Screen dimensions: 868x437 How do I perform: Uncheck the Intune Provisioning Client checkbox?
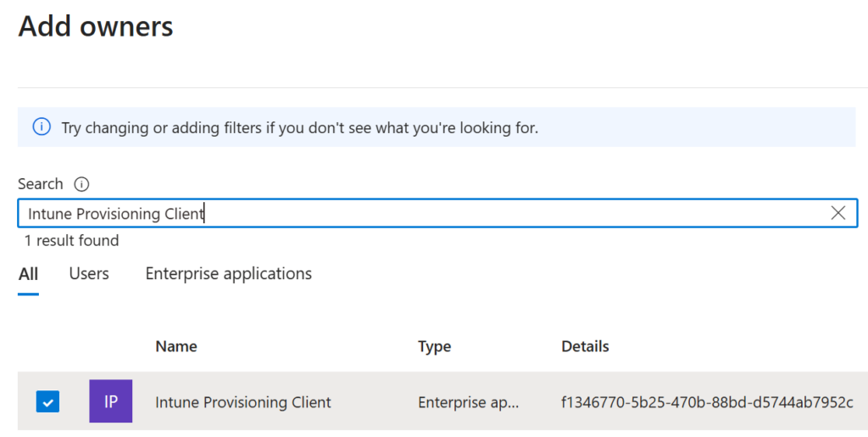47,402
